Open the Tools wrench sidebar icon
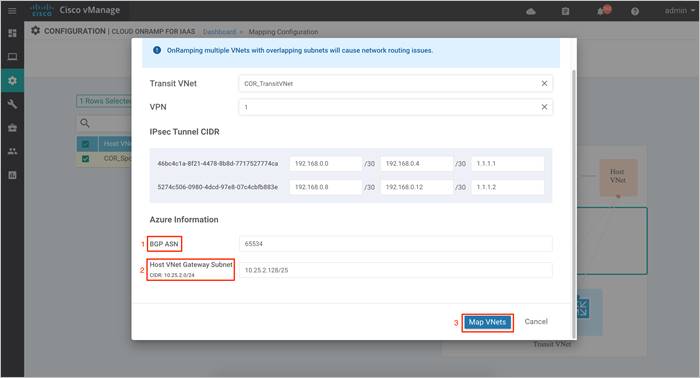Viewport: 700px width, 378px height. tap(12, 104)
